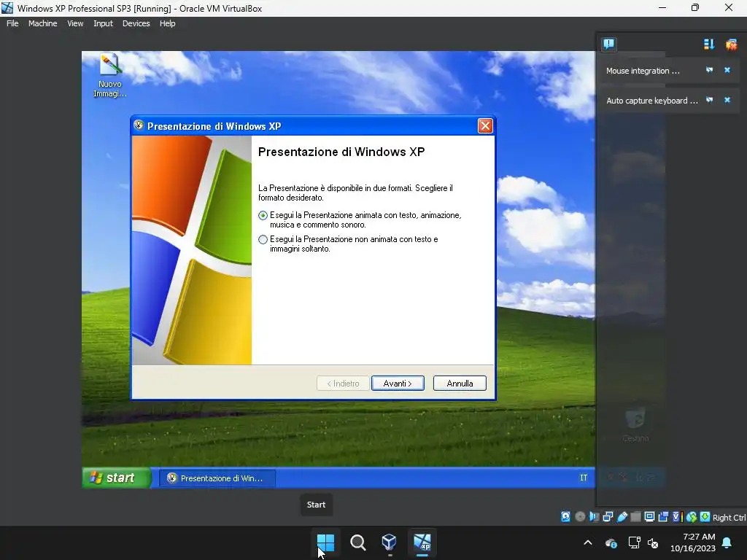The image size is (747, 560).
Task: Click the recording status icon
Action: 663,517
